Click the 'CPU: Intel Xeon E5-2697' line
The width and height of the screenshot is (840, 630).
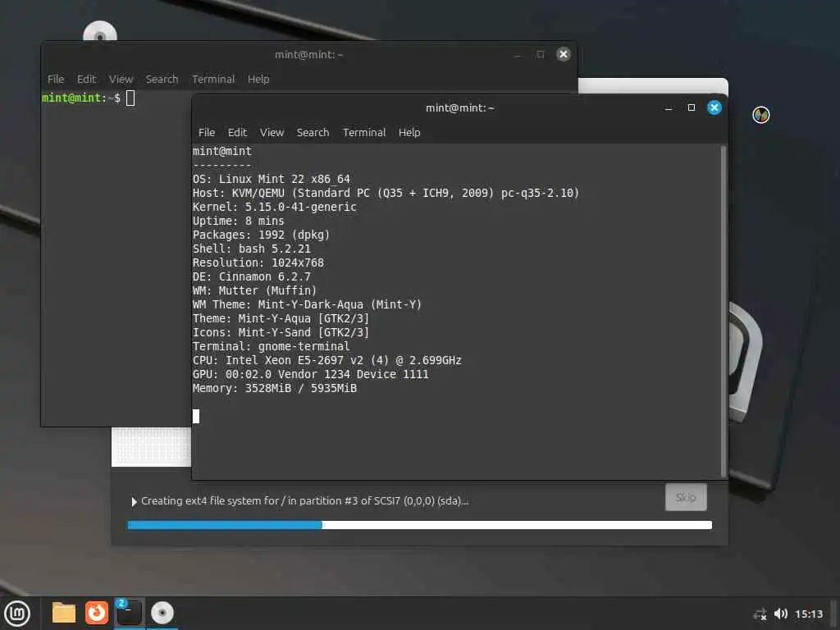[326, 360]
